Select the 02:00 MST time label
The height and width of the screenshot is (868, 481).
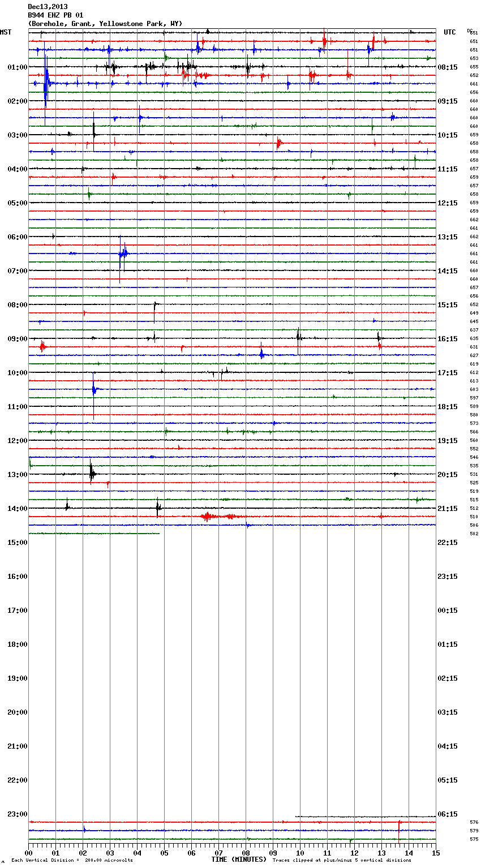tap(17, 101)
